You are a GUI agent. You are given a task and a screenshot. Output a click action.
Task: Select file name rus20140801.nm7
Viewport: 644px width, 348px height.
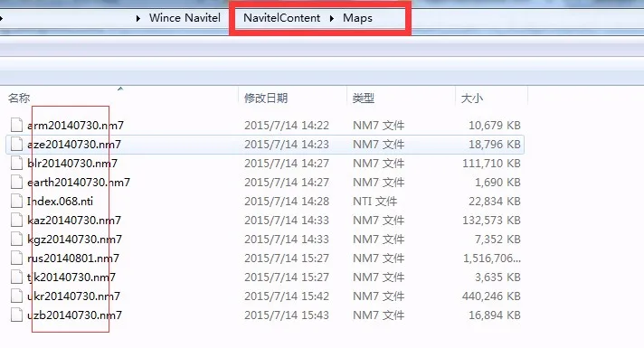(x=73, y=259)
